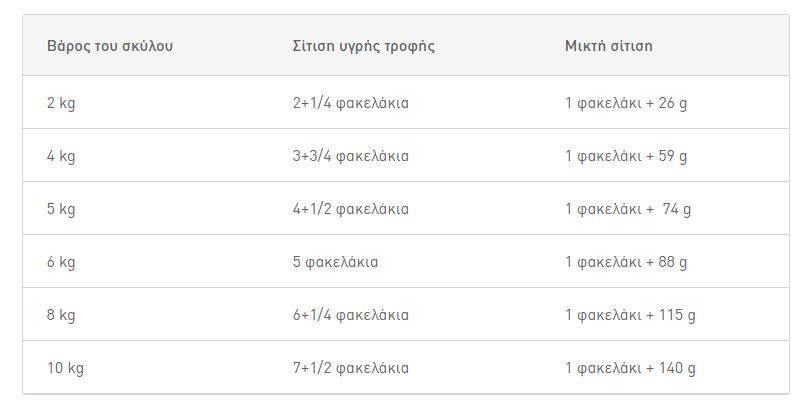Select the '2+1/4 φακελάκια' cell
The width and height of the screenshot is (807, 414).
pos(350,104)
